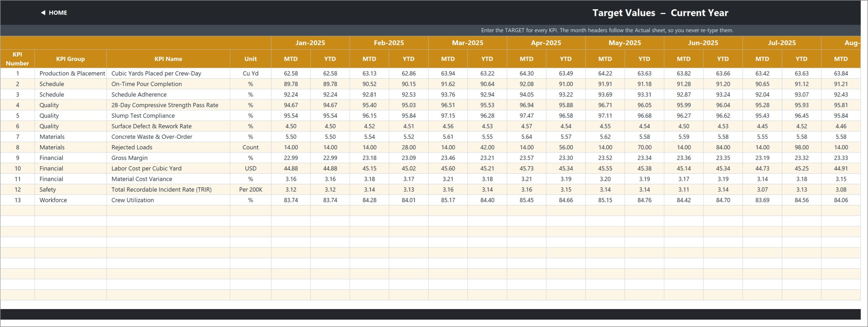Select Total Recordable Incident Rate (TRIR) cell
Viewport: 868px width, 327px height.
point(168,189)
